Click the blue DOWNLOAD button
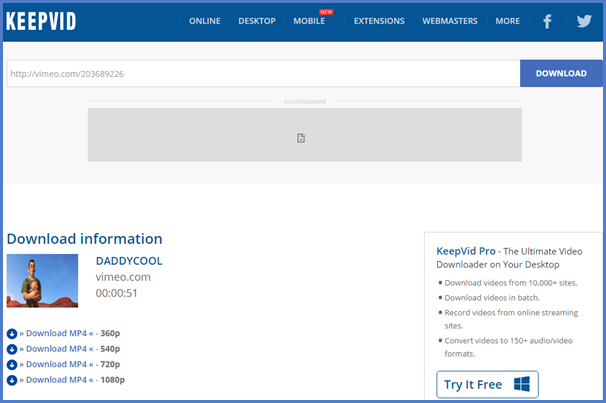 [561, 73]
